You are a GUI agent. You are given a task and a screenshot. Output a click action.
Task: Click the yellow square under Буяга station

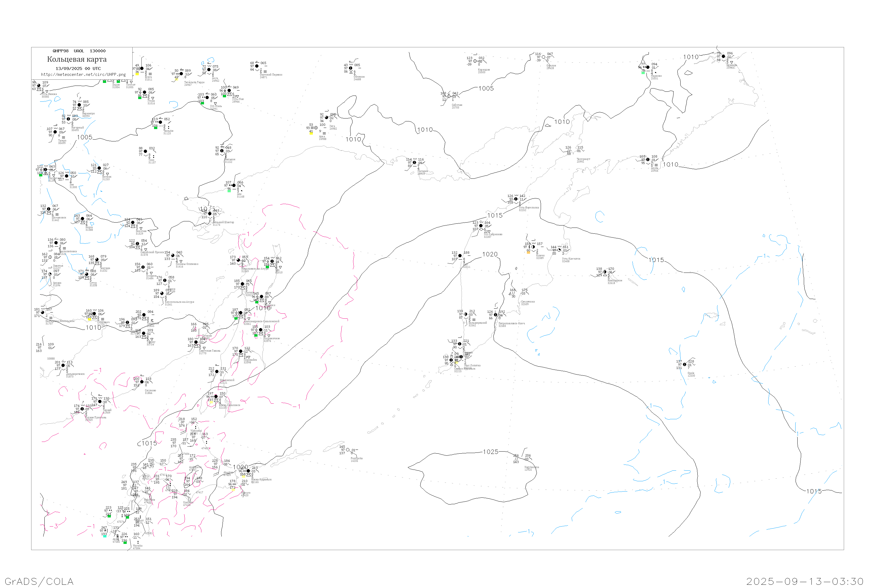pyautogui.click(x=137, y=74)
